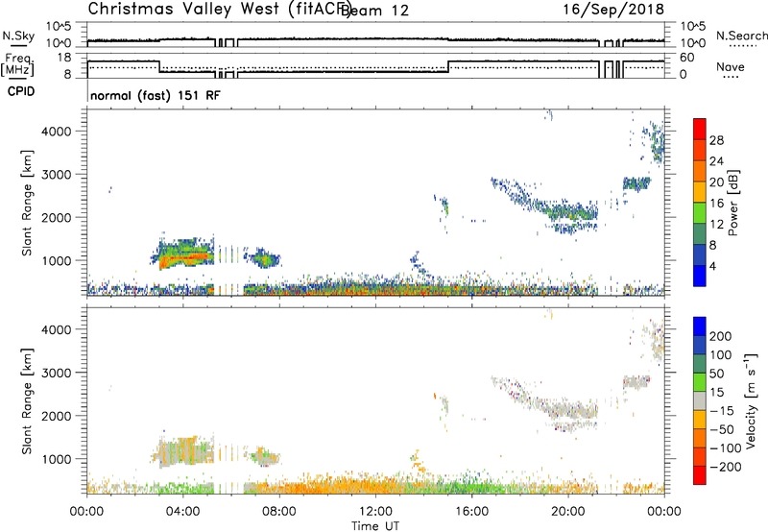Viewport: 768px width, 532px height.
Task: Click the "Nave" legend label
Action: (x=730, y=66)
